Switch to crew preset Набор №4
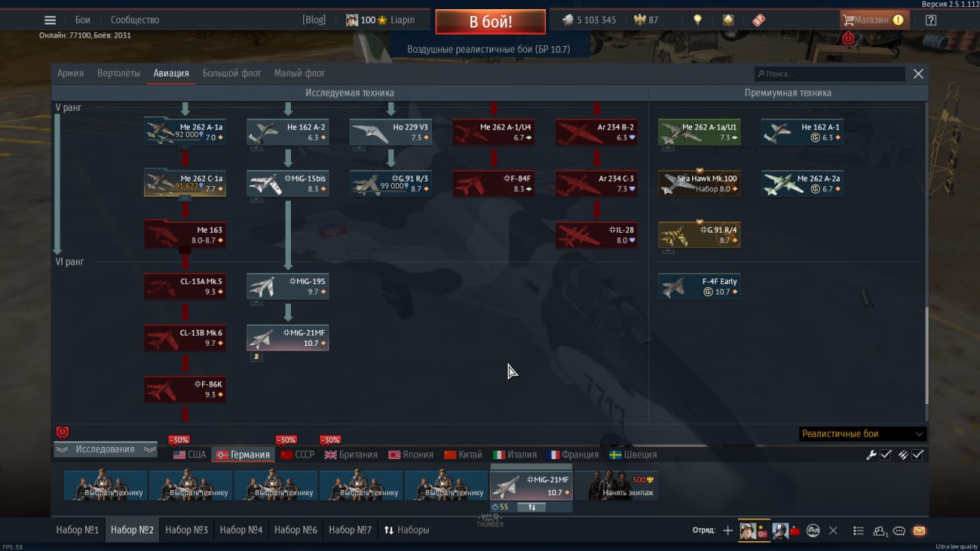The width and height of the screenshot is (980, 551). [241, 530]
